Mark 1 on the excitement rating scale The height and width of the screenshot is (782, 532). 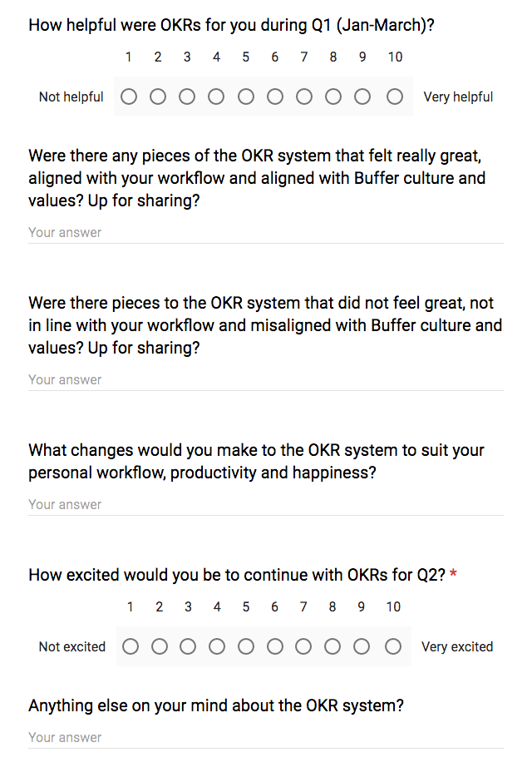pos(131,646)
